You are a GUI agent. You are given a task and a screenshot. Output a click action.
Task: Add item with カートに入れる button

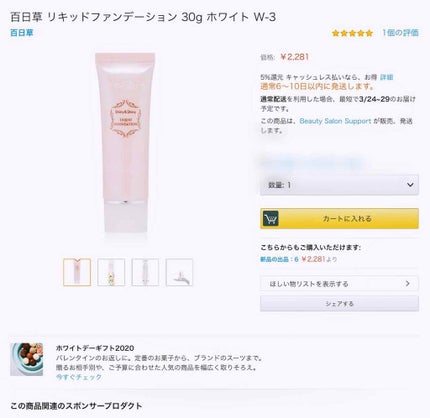339,219
